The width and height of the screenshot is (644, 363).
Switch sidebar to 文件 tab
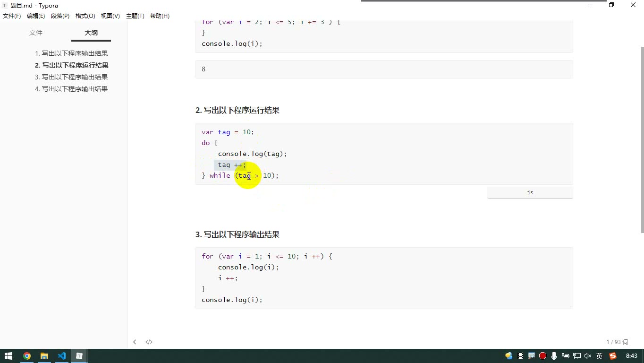[36, 33]
